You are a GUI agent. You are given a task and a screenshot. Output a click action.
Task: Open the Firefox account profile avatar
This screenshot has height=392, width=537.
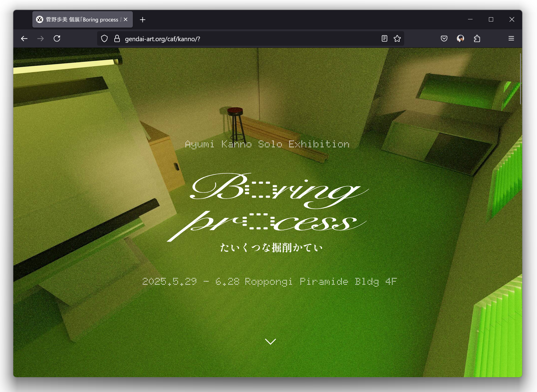[x=460, y=38]
